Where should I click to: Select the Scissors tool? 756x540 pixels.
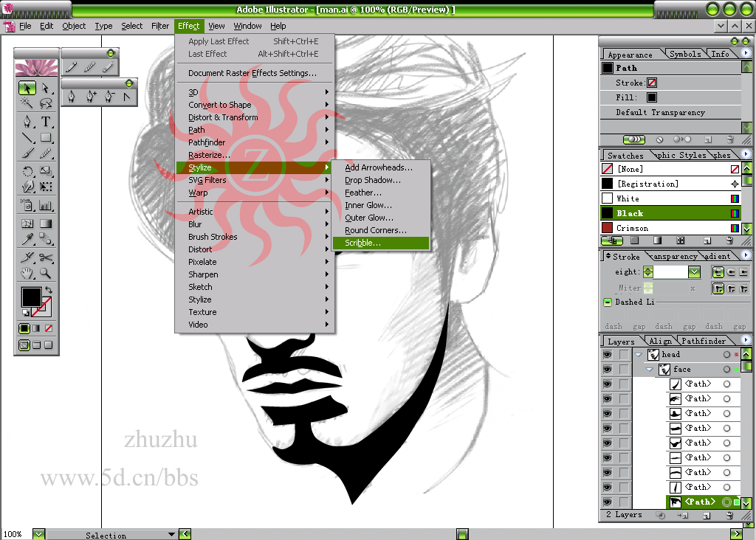pos(46,257)
